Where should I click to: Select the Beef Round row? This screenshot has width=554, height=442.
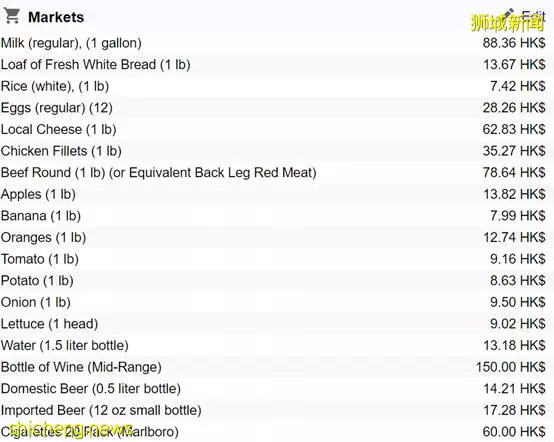pyautogui.click(x=277, y=172)
